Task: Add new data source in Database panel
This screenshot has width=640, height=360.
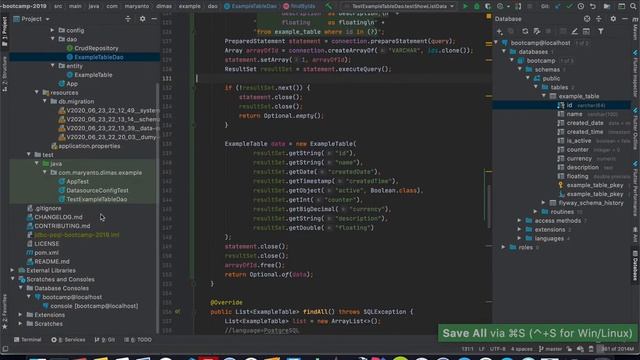Action: click(500, 31)
